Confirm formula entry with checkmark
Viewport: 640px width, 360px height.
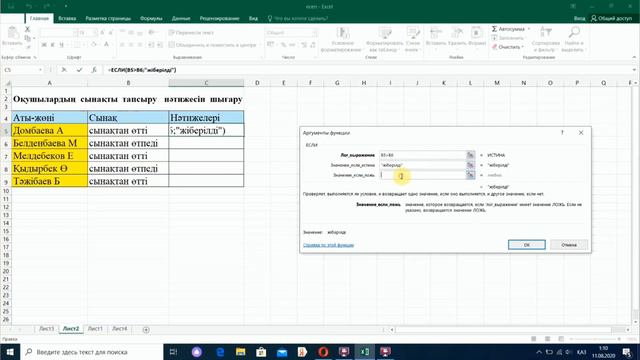click(79, 70)
